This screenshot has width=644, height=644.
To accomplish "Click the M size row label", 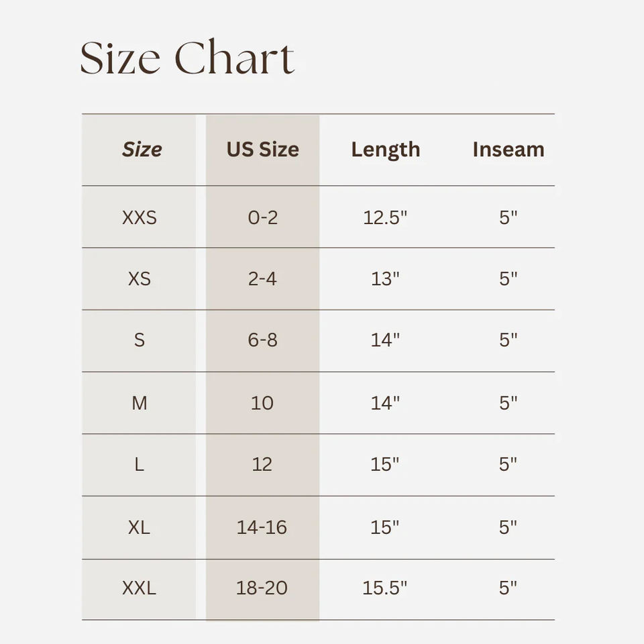I will [x=140, y=403].
